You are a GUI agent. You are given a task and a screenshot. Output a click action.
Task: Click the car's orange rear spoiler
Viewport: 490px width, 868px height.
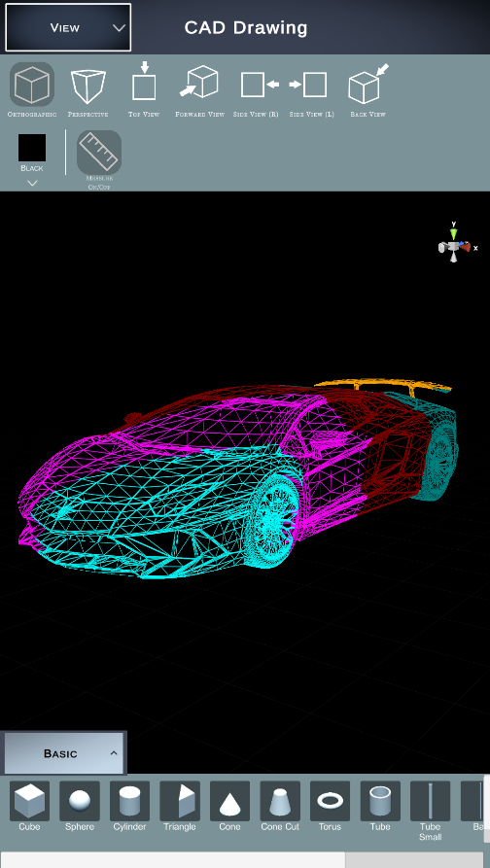pyautogui.click(x=383, y=385)
